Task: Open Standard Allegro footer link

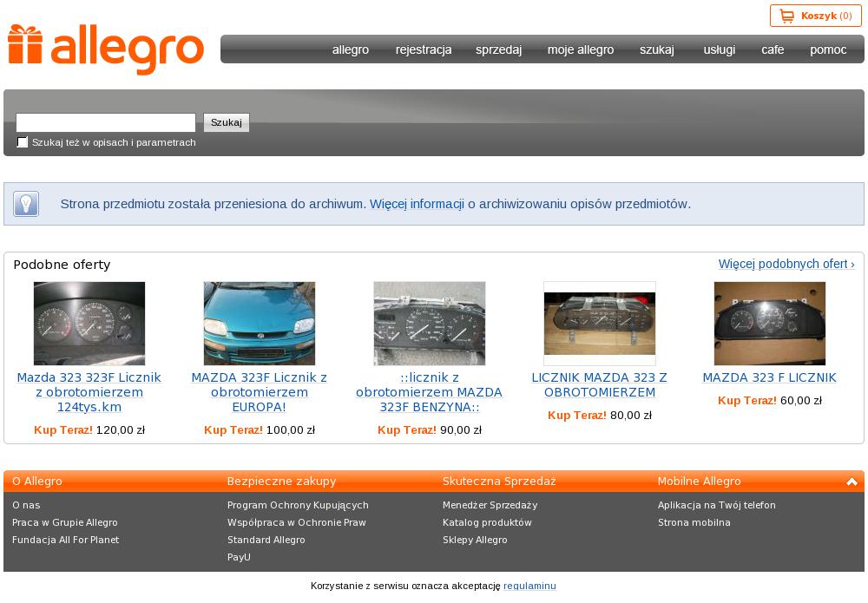Action: tap(266, 540)
